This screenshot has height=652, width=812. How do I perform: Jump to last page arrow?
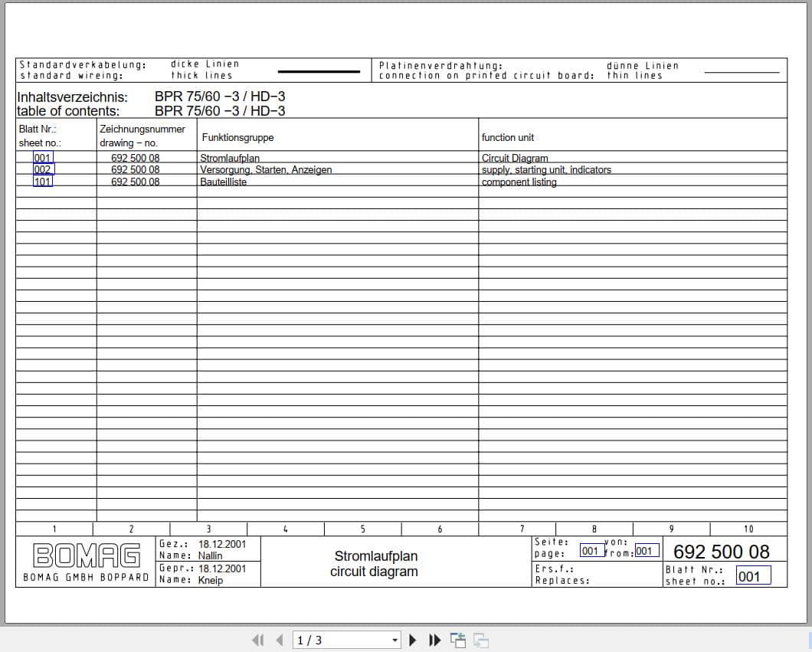pos(435,640)
